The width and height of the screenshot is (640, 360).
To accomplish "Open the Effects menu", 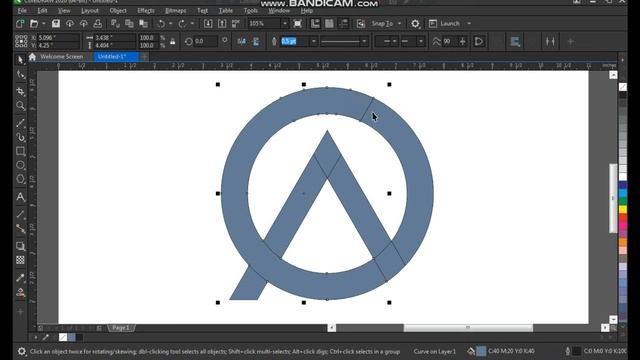I will tap(146, 11).
